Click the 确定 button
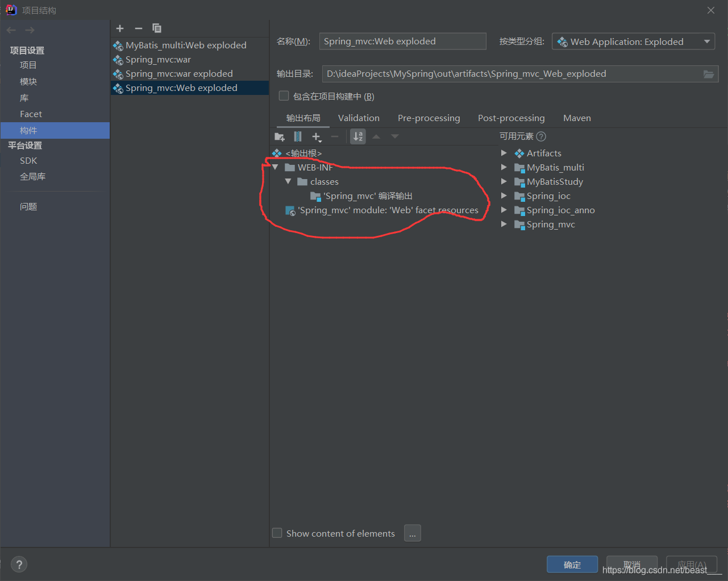 pos(572,565)
